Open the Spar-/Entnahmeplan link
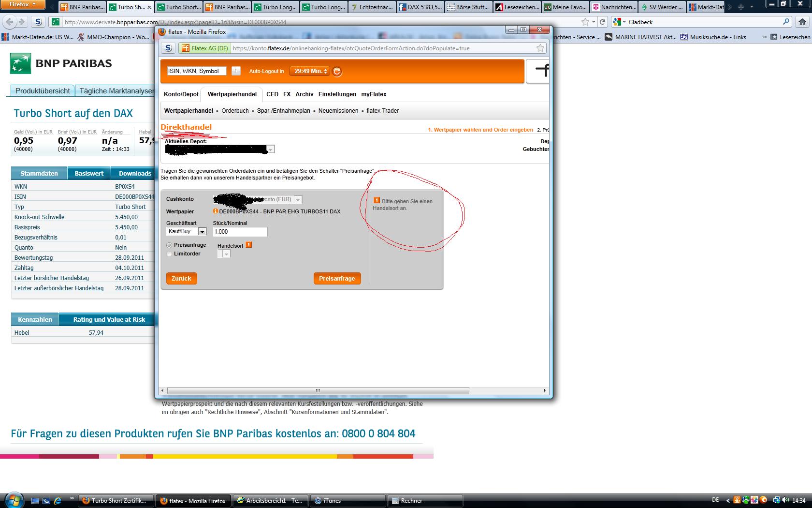The image size is (812, 508). (284, 111)
